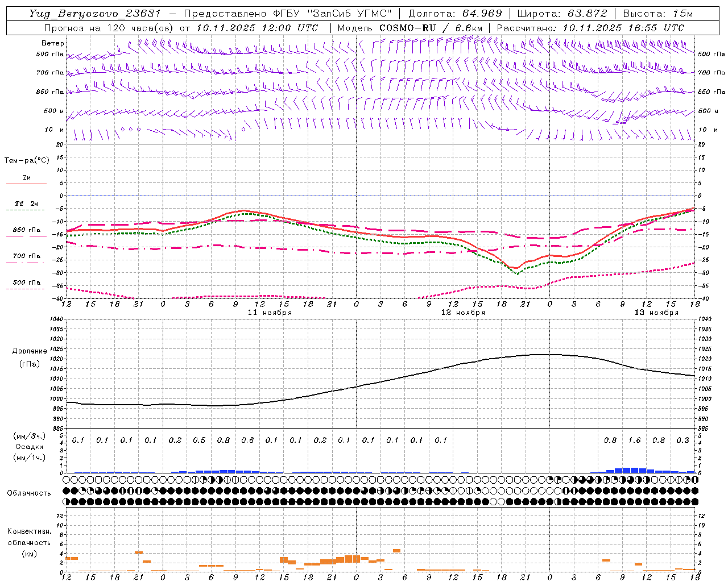The width and height of the screenshot is (728, 582).
Task: Click the right-side 500 м wind level label
Action: (708, 111)
